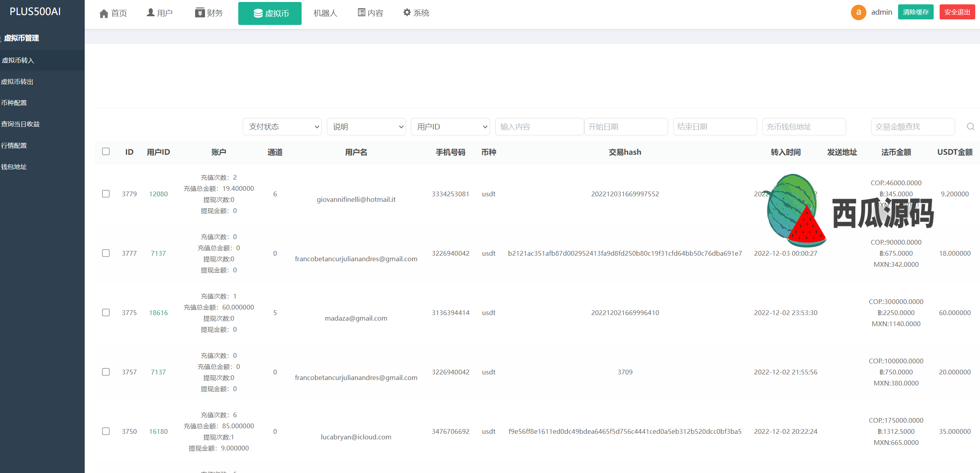Open the 机器人 menu tab
The width and height of the screenshot is (980, 473).
click(x=325, y=13)
